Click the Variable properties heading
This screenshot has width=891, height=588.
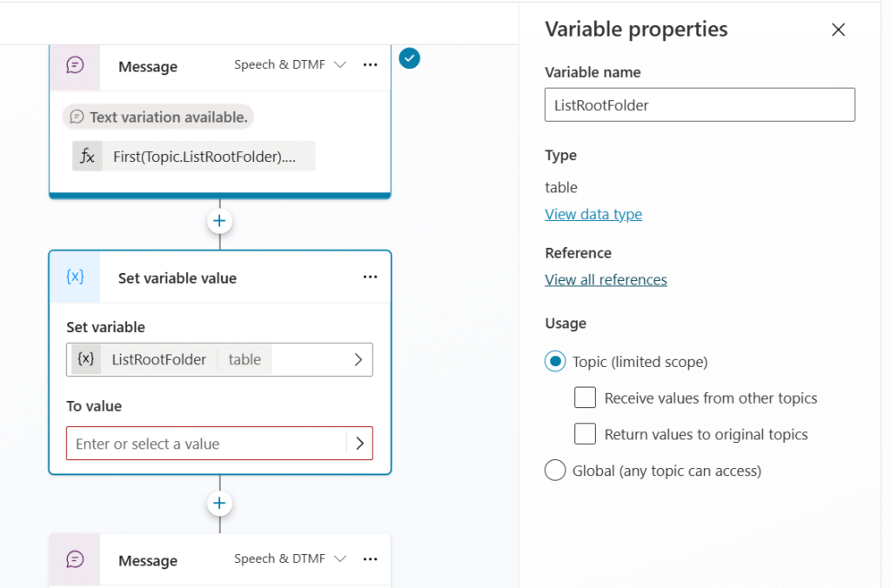[636, 29]
